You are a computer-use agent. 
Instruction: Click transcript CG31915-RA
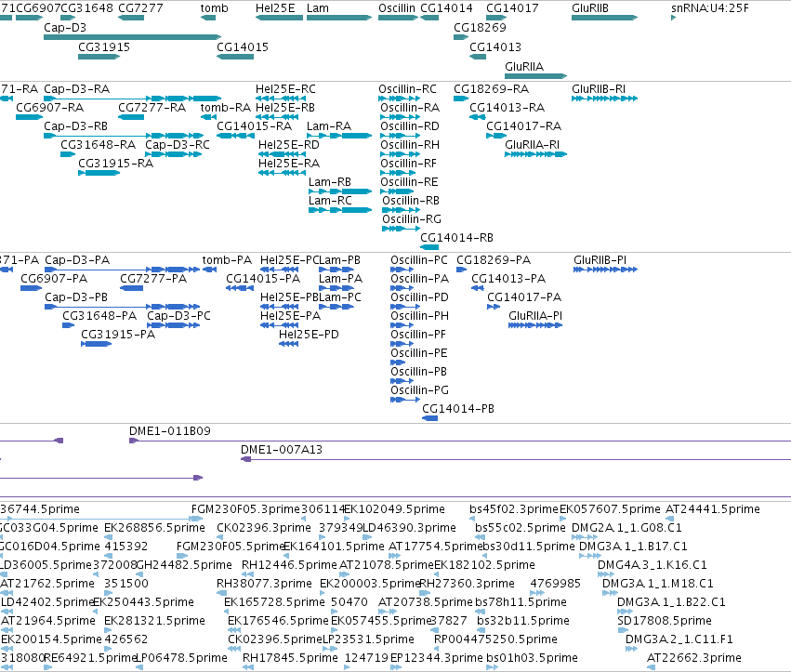coord(99,173)
